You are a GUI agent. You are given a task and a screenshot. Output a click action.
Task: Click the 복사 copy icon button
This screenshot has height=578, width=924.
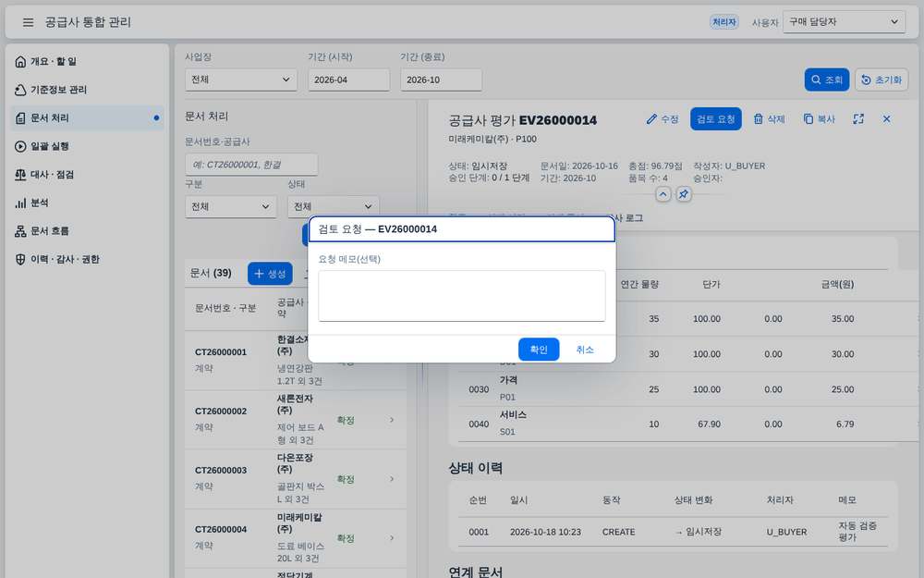pos(819,119)
